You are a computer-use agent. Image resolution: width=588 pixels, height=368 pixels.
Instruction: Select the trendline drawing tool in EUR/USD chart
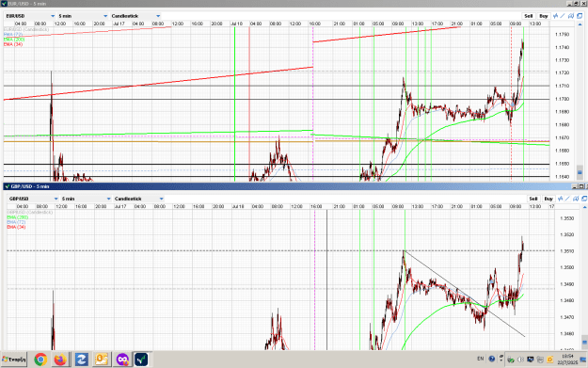(x=563, y=16)
